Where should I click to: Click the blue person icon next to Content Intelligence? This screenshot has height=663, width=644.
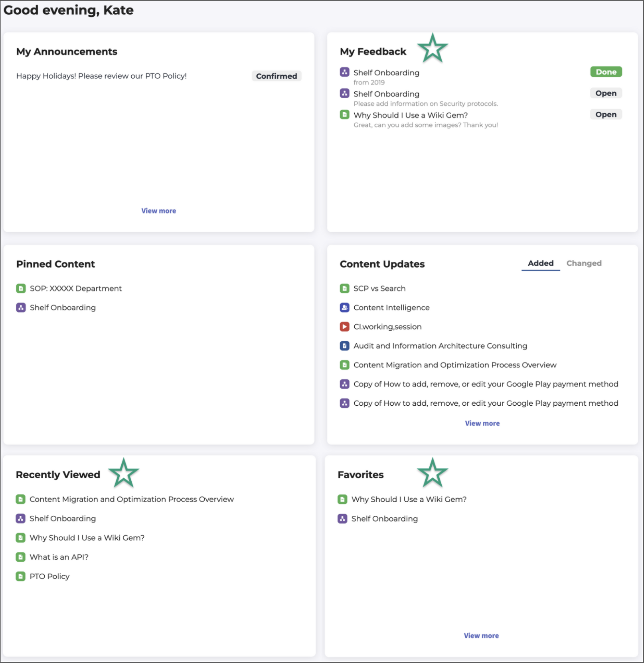point(344,308)
